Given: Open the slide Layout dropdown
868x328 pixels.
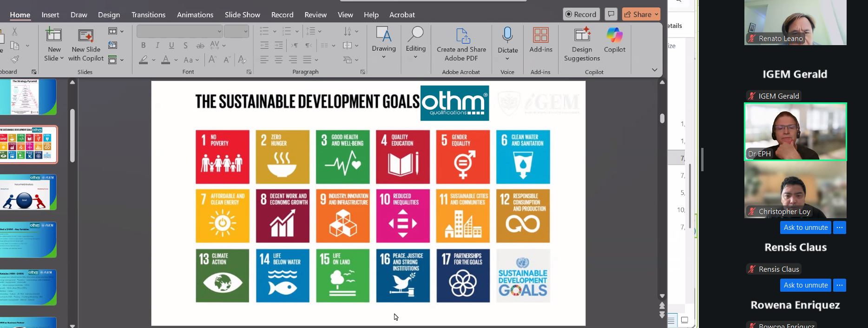Looking at the screenshot, I should point(116,31).
